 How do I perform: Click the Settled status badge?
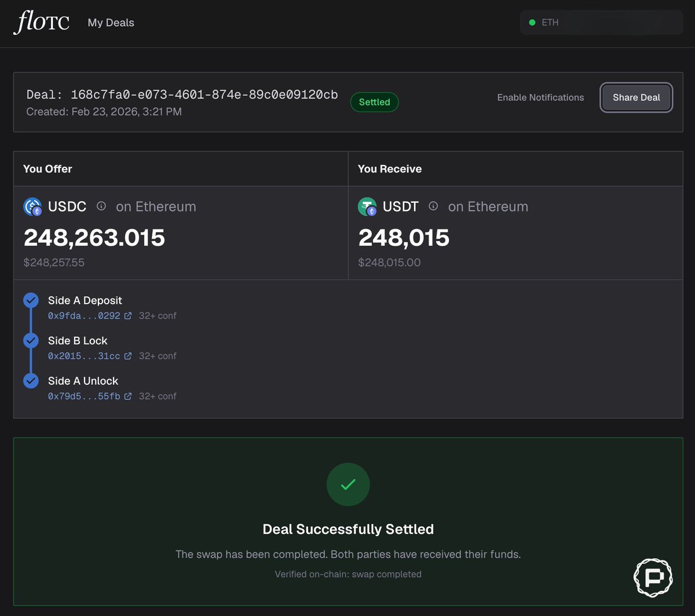[374, 102]
